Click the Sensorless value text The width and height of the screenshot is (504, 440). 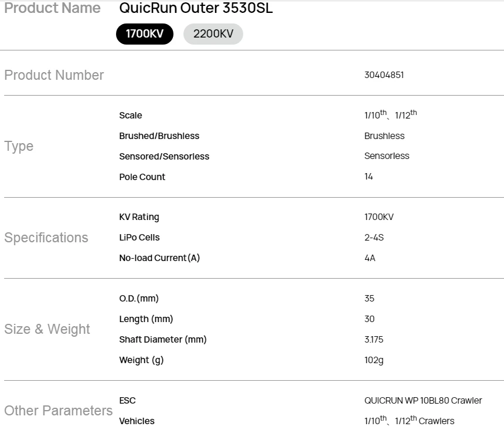click(387, 156)
